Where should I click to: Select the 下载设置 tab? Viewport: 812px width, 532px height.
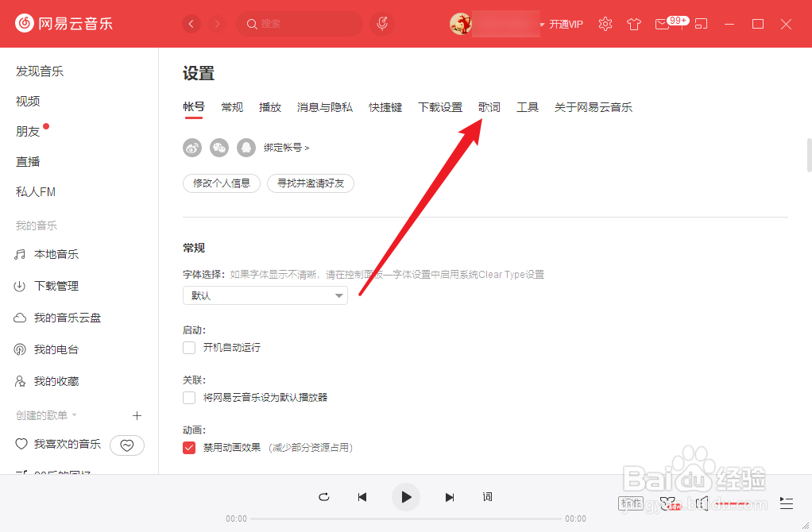(440, 107)
